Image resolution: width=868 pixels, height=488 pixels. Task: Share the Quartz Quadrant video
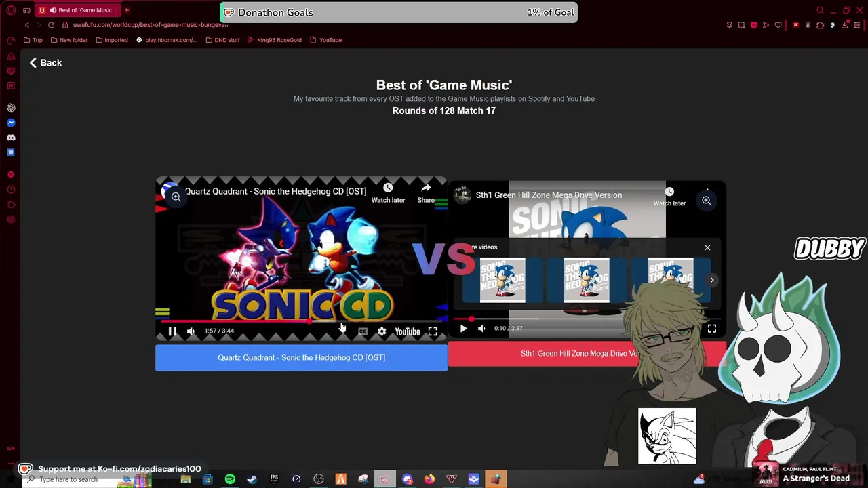[x=426, y=192]
